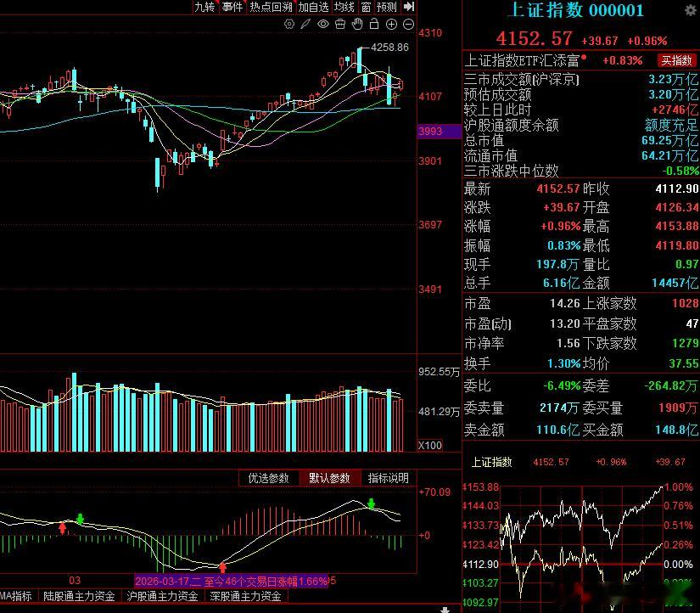Click the green sell arrow at MACD peak
The height and width of the screenshot is (613, 700).
pyautogui.click(x=371, y=503)
